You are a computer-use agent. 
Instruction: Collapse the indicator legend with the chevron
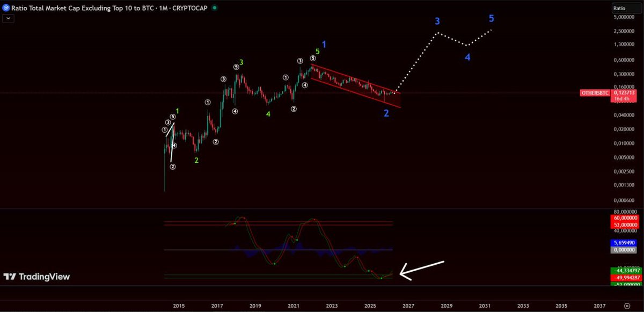[x=9, y=18]
